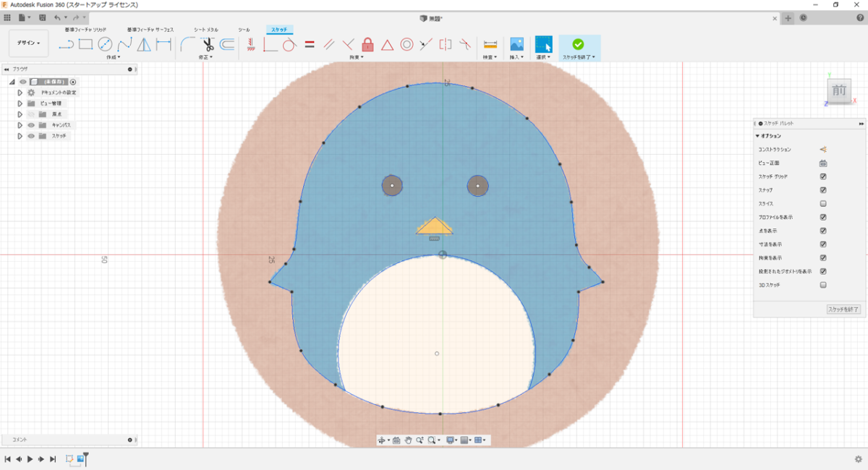The height and width of the screenshot is (470, 868).
Task: Play the timeline with play button
Action: (x=30, y=459)
